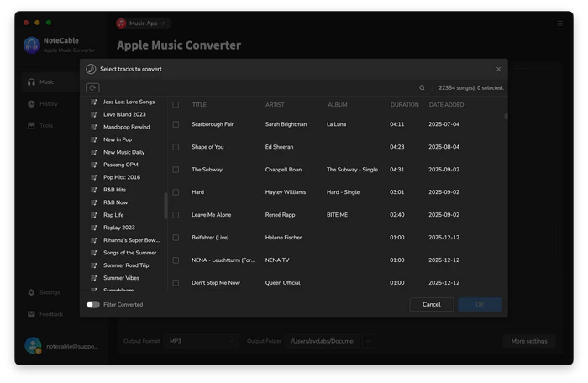Viewport: 588px width, 383px height.
Task: Click the Helene Fischer artist cell
Action: [x=283, y=238]
